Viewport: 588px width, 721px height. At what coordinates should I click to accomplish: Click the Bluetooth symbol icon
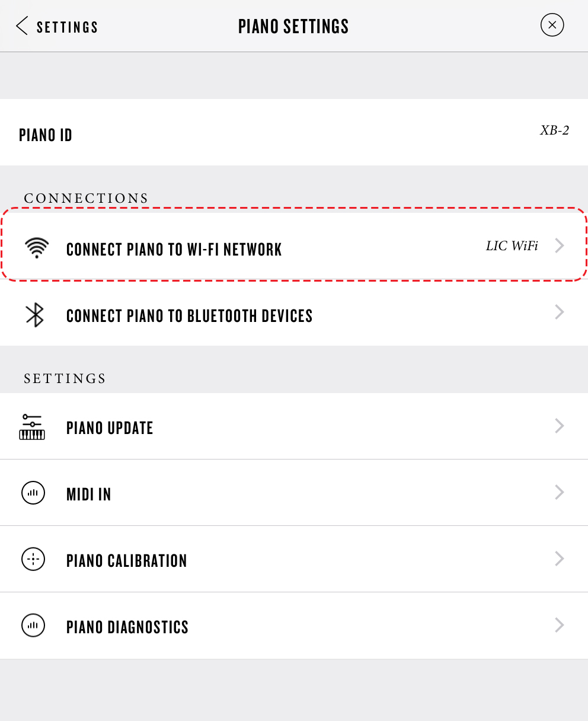[x=35, y=315]
